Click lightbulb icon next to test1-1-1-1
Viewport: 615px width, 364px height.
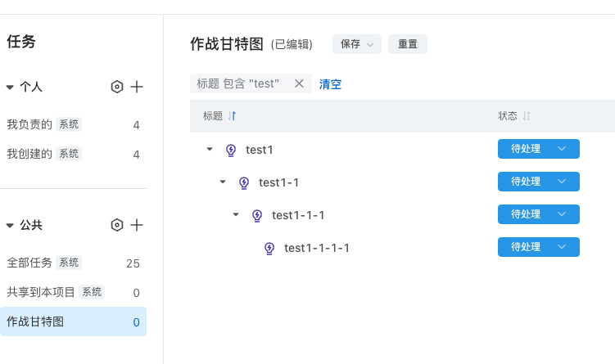[x=269, y=248]
